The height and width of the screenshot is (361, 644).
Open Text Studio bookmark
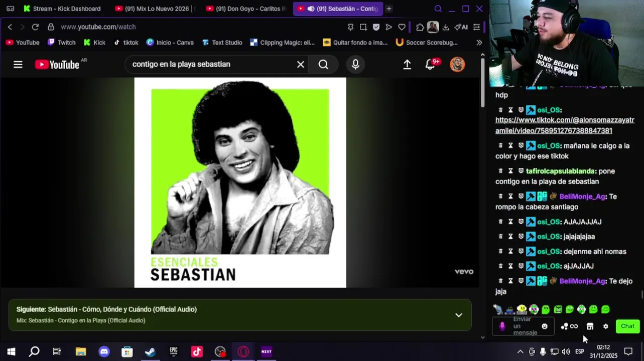coord(222,43)
